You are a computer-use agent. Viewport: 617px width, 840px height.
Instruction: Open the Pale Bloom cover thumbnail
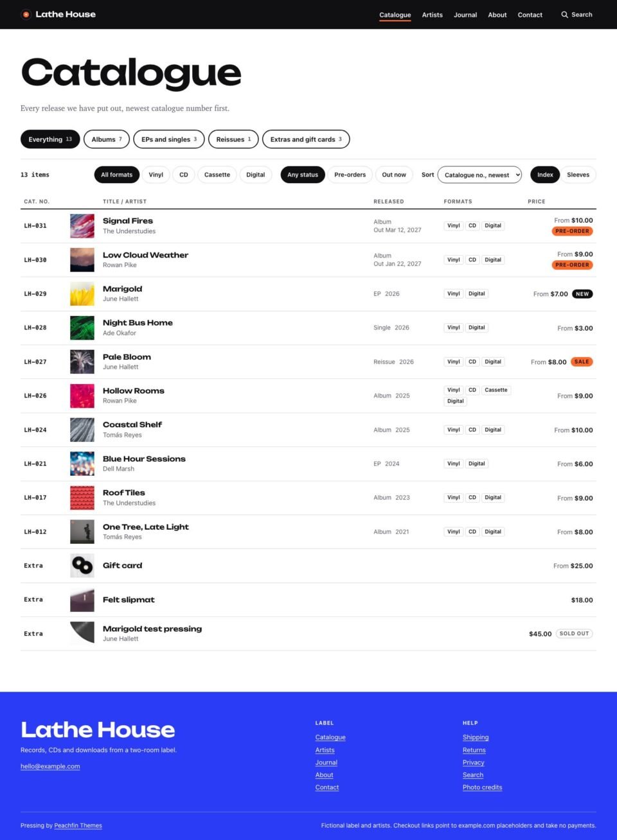coord(82,362)
